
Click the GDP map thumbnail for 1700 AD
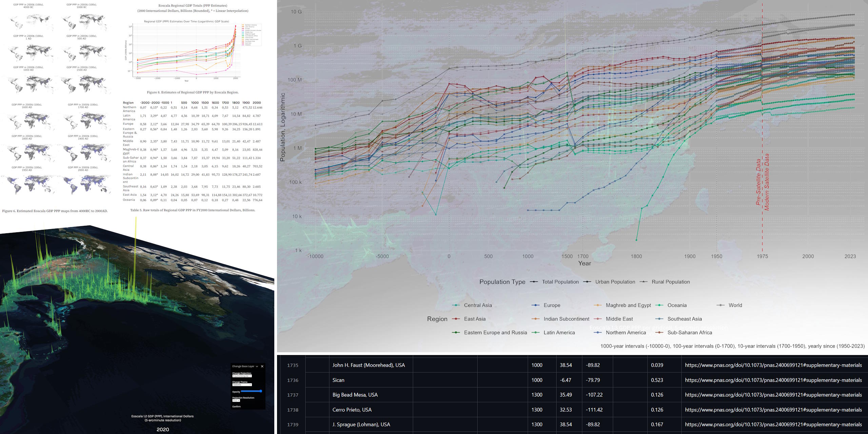[85, 121]
